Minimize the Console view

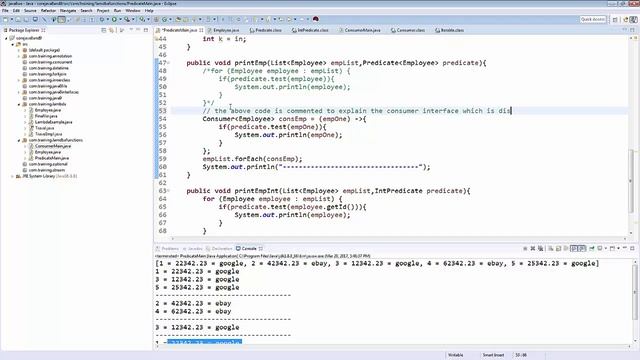(625, 248)
